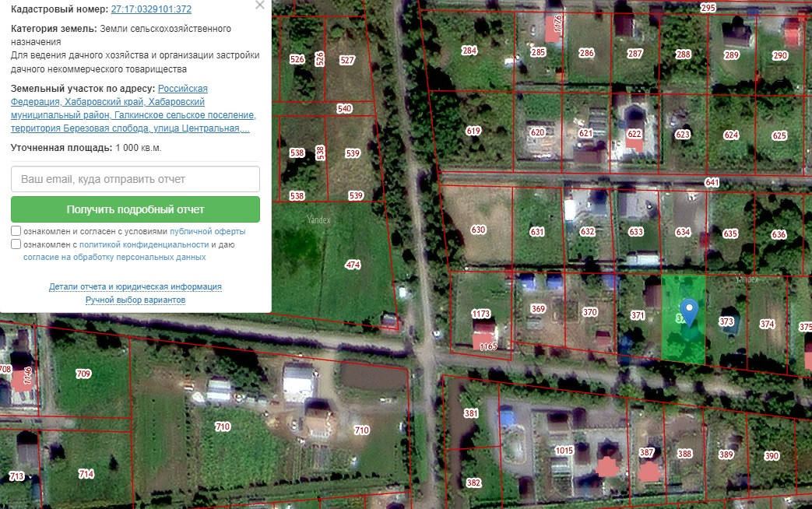812x509 pixels.
Task: Select parcel 622 on the map
Action: tap(634, 134)
